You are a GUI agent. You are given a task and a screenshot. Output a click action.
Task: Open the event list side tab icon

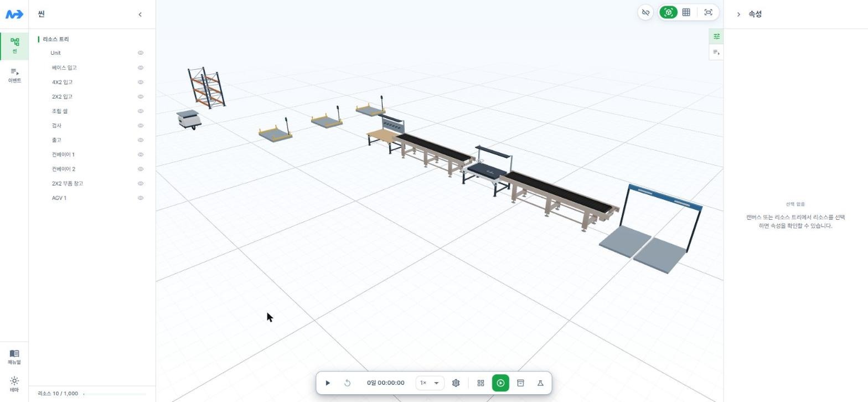(716, 53)
